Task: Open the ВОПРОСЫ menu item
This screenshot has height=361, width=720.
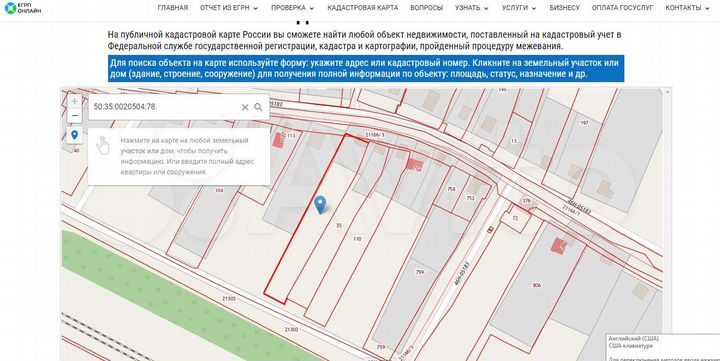Action: [427, 8]
